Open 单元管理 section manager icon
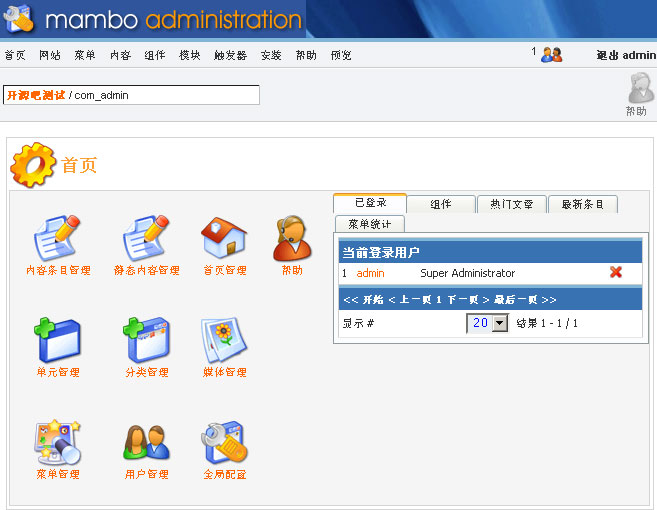This screenshot has height=510, width=657. (x=57, y=340)
